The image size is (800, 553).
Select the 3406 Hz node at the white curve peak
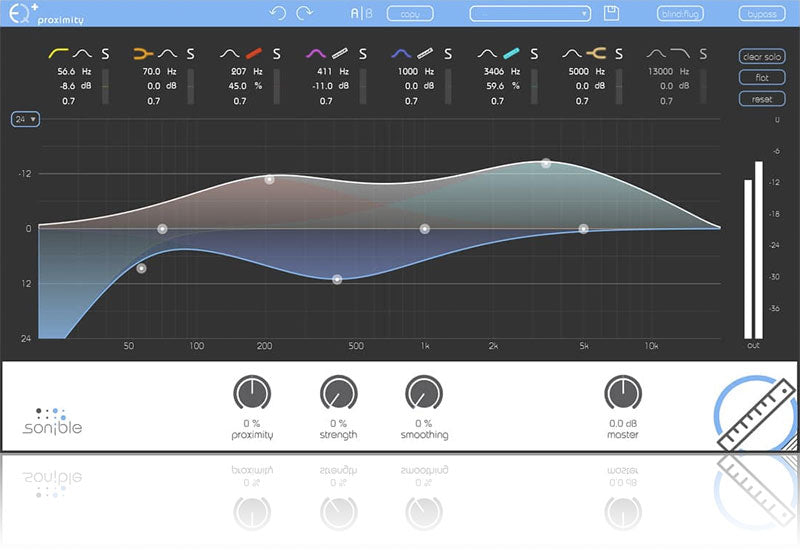[546, 163]
